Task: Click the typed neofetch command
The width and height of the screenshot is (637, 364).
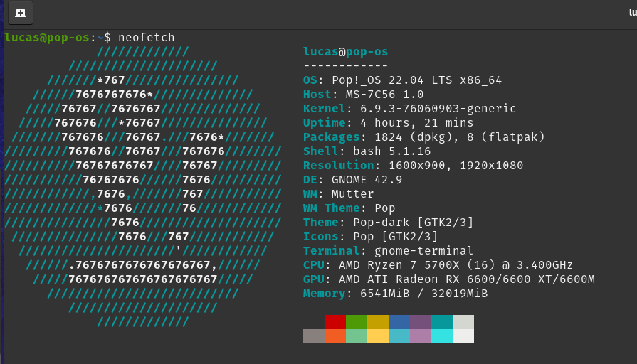Action: tap(146, 38)
